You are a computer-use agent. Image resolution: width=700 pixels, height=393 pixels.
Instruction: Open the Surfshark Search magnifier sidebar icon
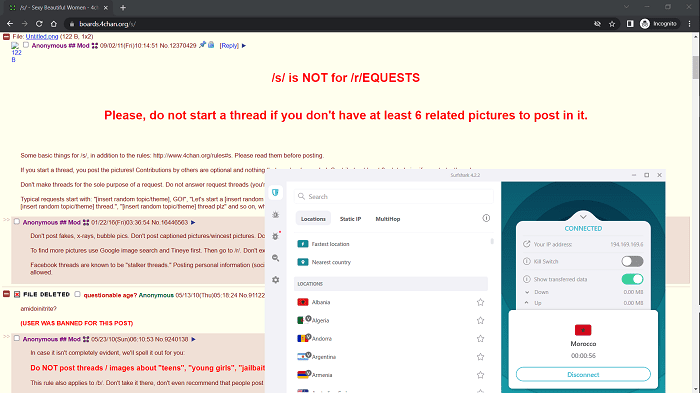tap(275, 258)
